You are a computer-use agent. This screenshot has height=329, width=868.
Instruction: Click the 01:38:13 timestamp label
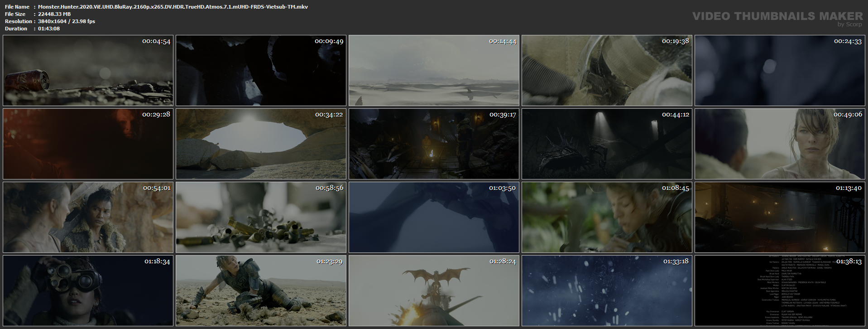[849, 261]
